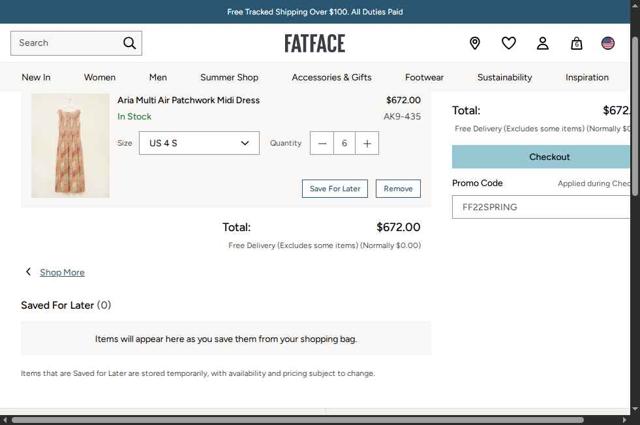
Task: Follow the Shop More link
Action: (62, 272)
